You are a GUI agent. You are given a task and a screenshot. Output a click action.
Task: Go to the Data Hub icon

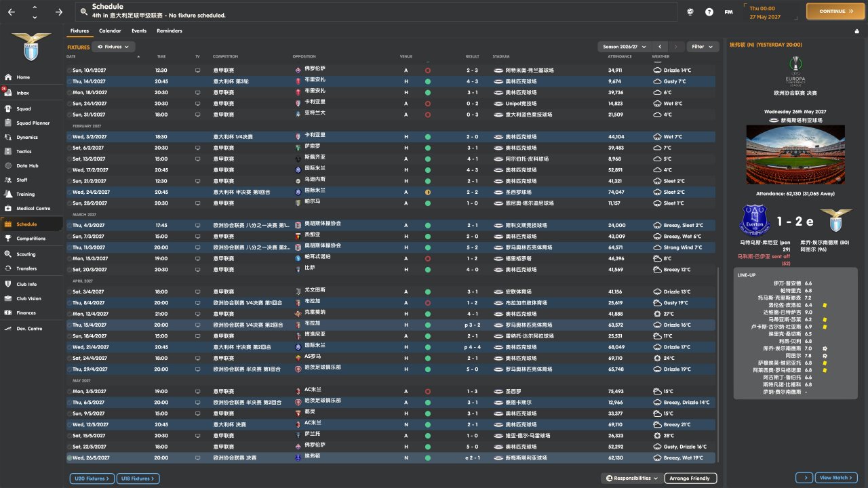[x=9, y=165]
